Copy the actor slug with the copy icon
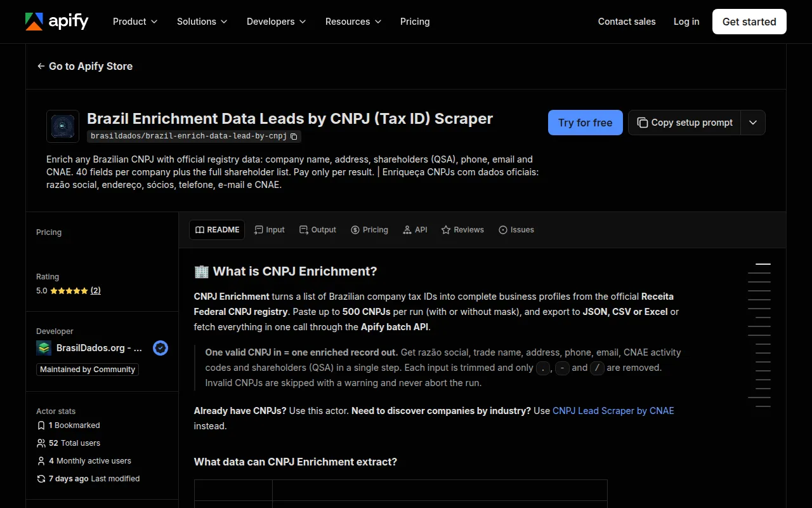 [294, 136]
